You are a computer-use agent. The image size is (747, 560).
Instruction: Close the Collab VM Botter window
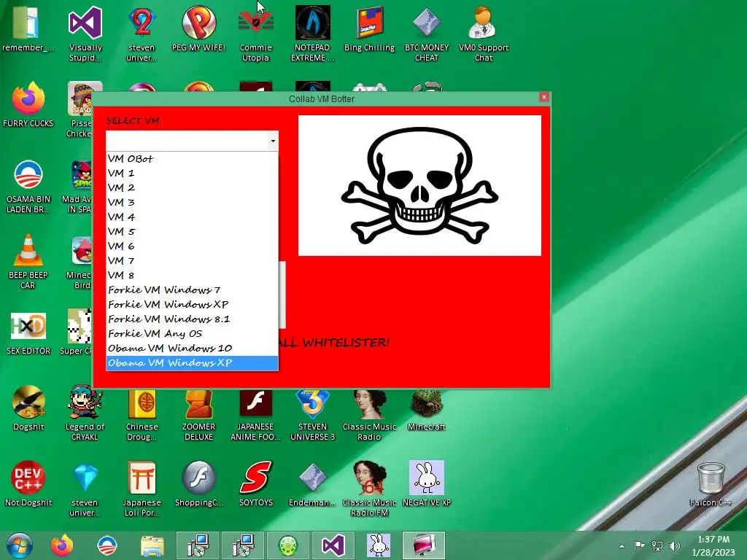(543, 97)
